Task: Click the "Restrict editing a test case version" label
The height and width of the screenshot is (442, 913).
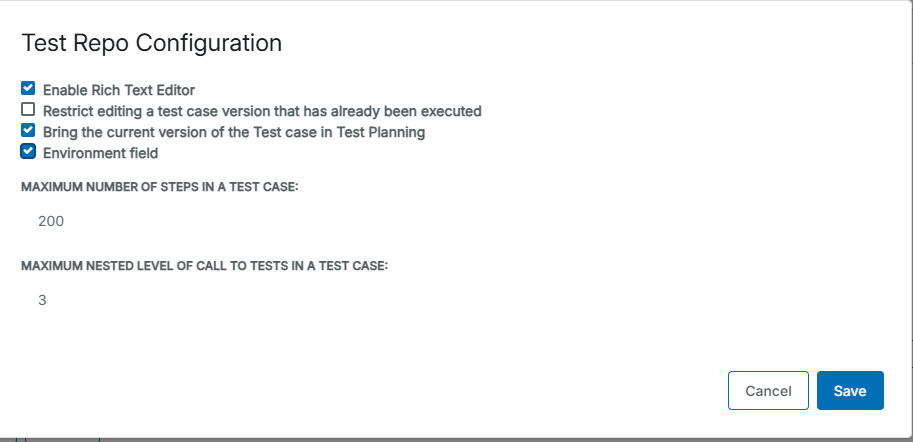Action: (x=262, y=111)
